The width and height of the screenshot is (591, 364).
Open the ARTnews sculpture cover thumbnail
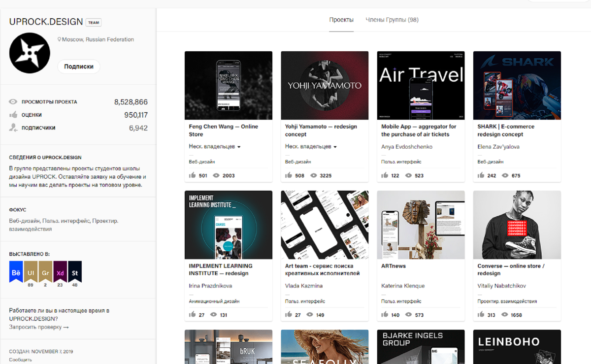421,225
